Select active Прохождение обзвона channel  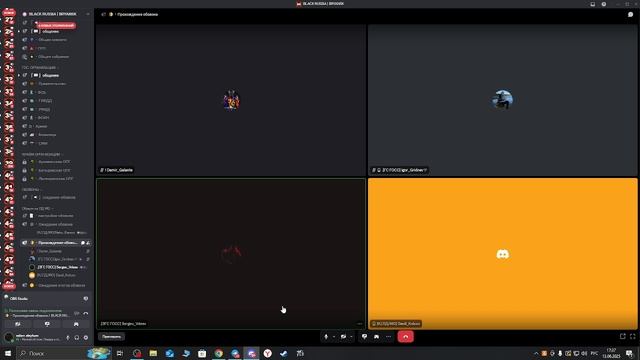pos(56,242)
